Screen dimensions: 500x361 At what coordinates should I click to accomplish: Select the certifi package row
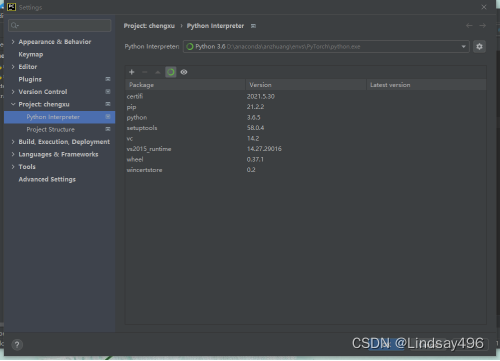coord(306,96)
